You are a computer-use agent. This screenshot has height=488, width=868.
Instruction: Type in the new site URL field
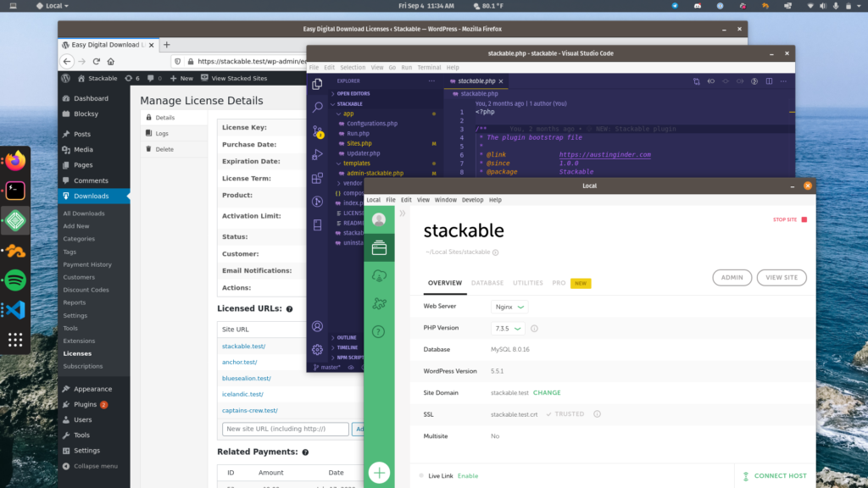(286, 429)
